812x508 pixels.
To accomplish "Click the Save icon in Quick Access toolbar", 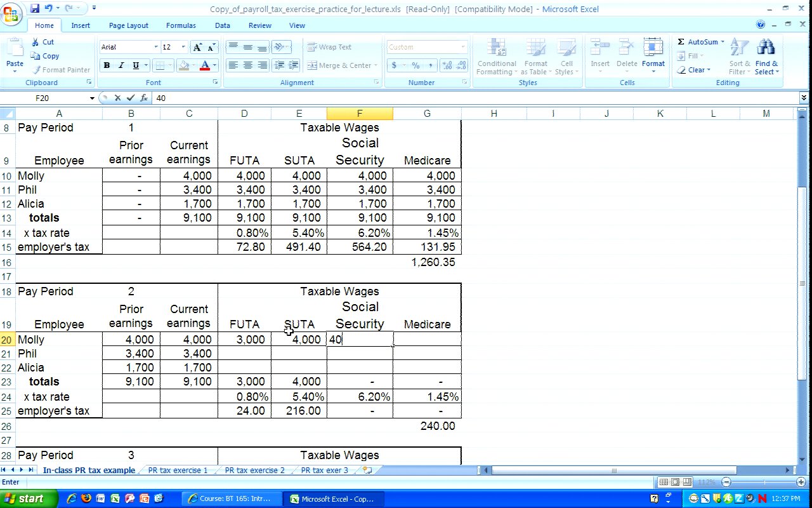I will point(35,9).
